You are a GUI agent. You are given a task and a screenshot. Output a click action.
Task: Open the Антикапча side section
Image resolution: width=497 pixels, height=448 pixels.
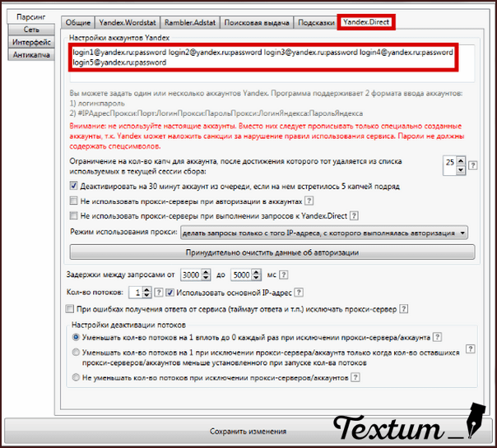[31, 55]
